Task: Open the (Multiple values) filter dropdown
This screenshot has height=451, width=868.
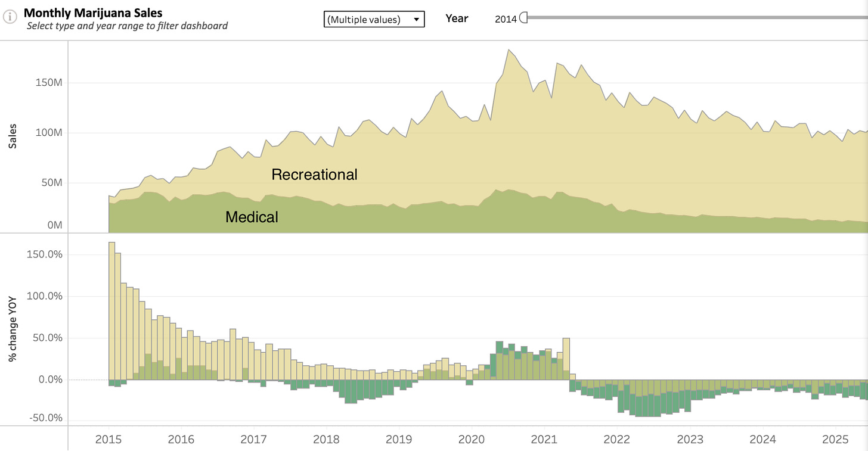Action: 374,19
